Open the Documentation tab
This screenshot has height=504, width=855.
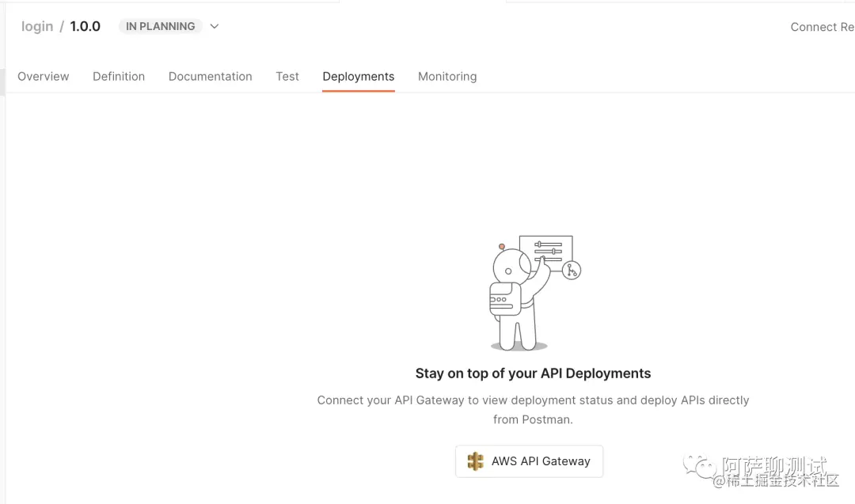(x=210, y=76)
